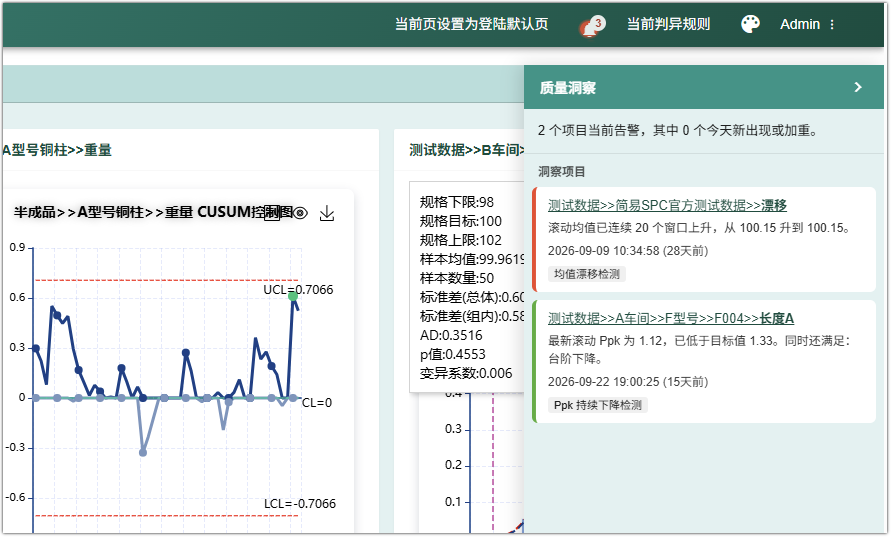Toggle the eye icon on CUSUM chart
The height and width of the screenshot is (537, 891).
[301, 213]
